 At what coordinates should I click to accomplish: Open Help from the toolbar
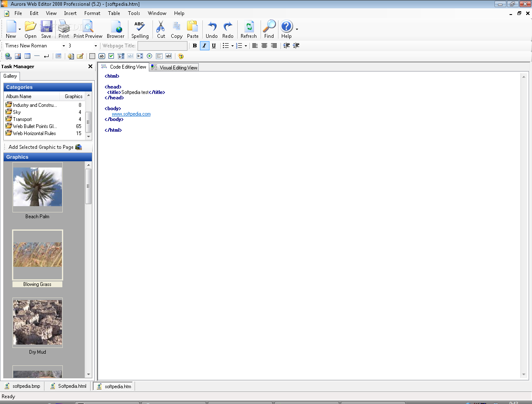(286, 30)
